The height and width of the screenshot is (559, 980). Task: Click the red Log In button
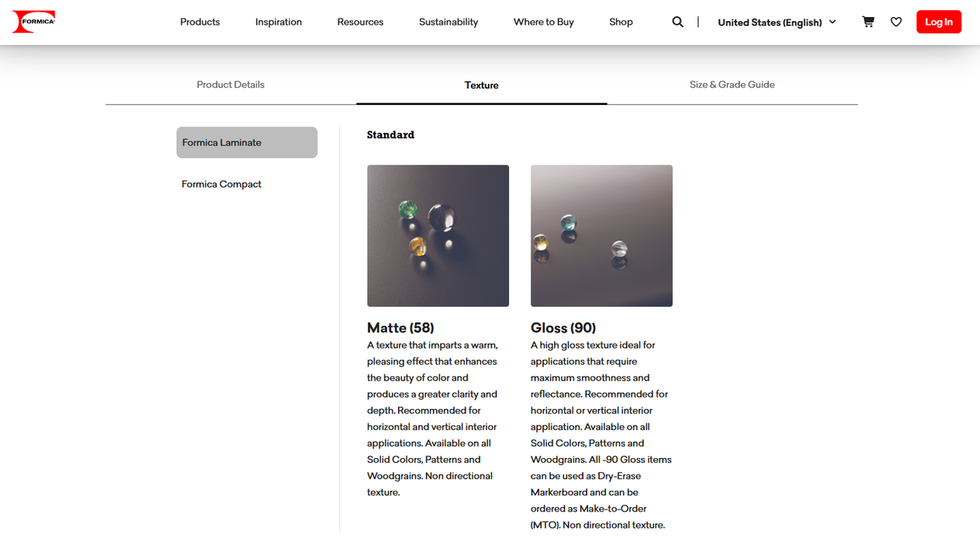tap(939, 22)
